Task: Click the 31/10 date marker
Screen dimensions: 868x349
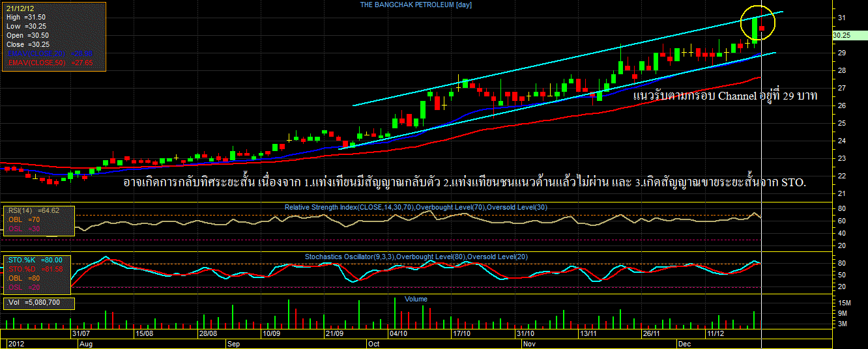Action: tap(525, 333)
